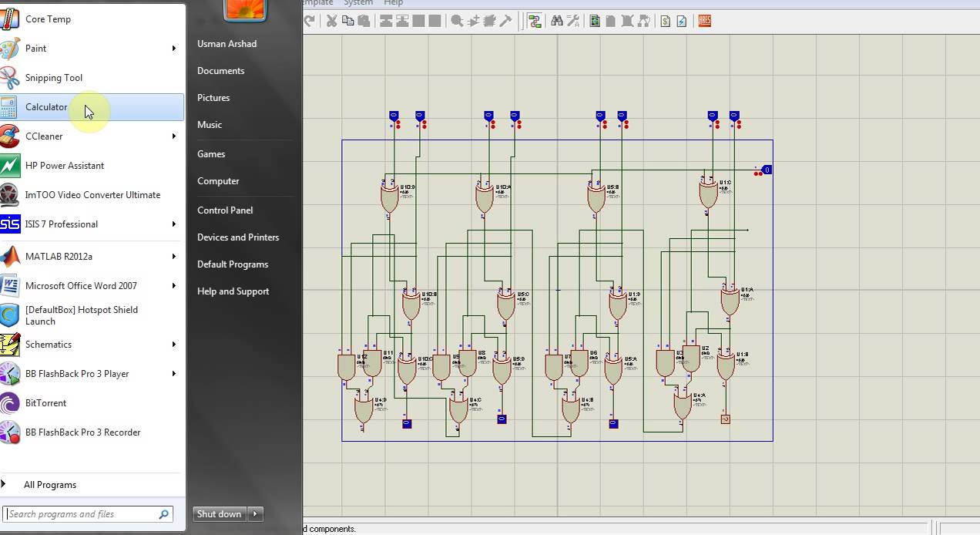980x535 pixels.
Task: Expand BB FlashBack Pro 3 Player submenu arrow
Action: (x=174, y=374)
